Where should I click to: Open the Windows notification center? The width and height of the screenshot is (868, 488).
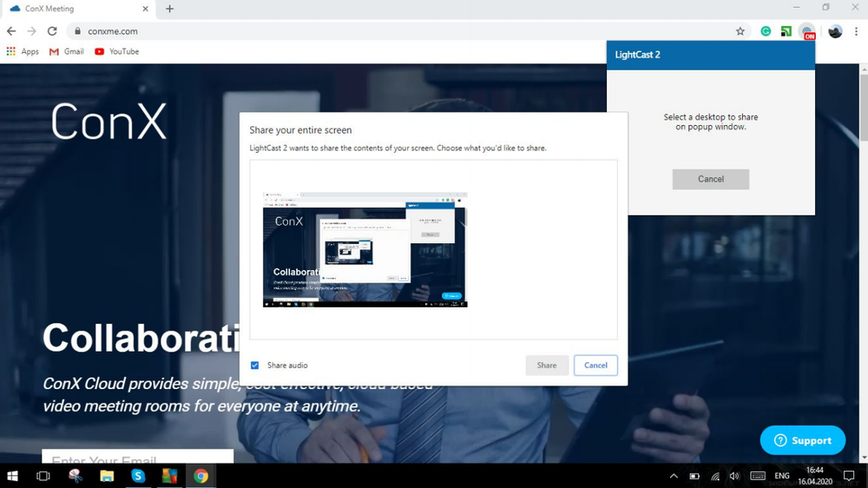849,476
